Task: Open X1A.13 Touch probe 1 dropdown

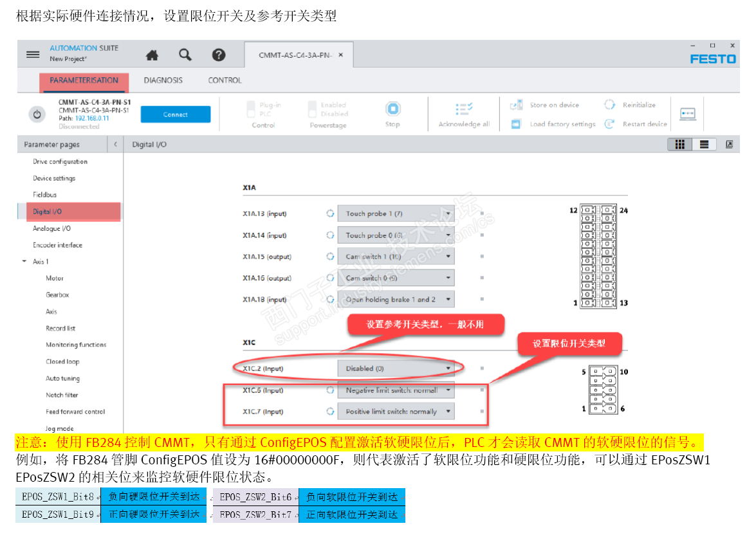Action: [x=396, y=214]
